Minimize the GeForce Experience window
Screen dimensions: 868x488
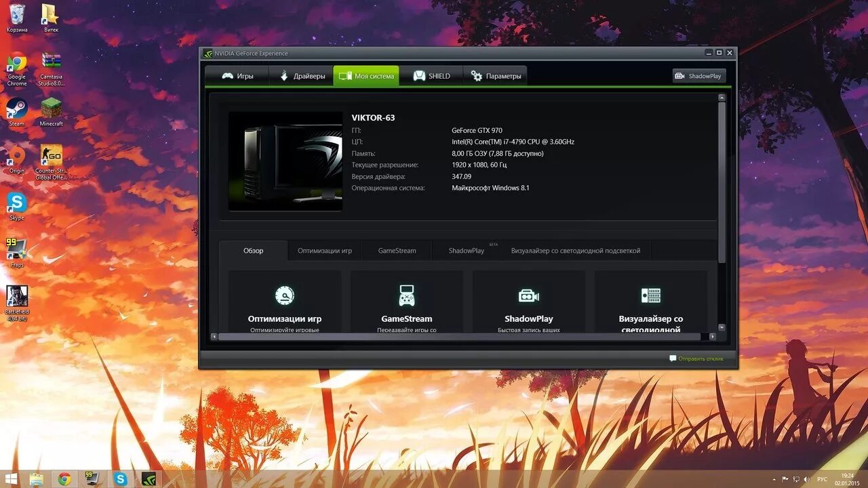pos(709,53)
